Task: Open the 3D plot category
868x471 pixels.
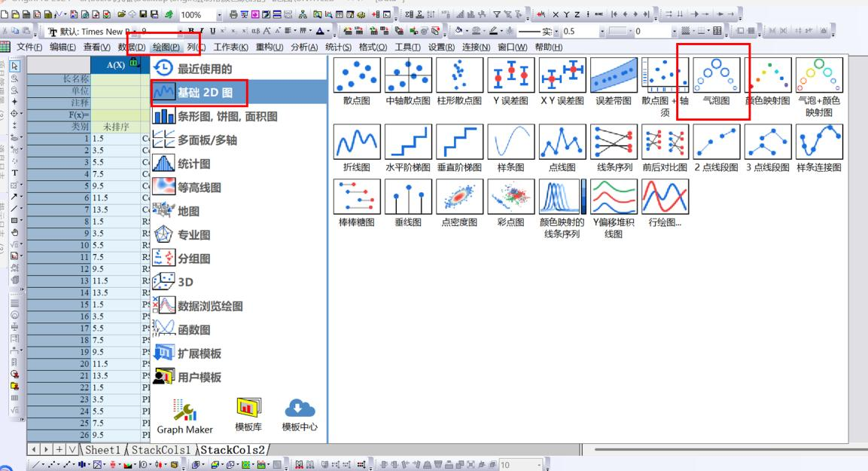Action: 238,282
